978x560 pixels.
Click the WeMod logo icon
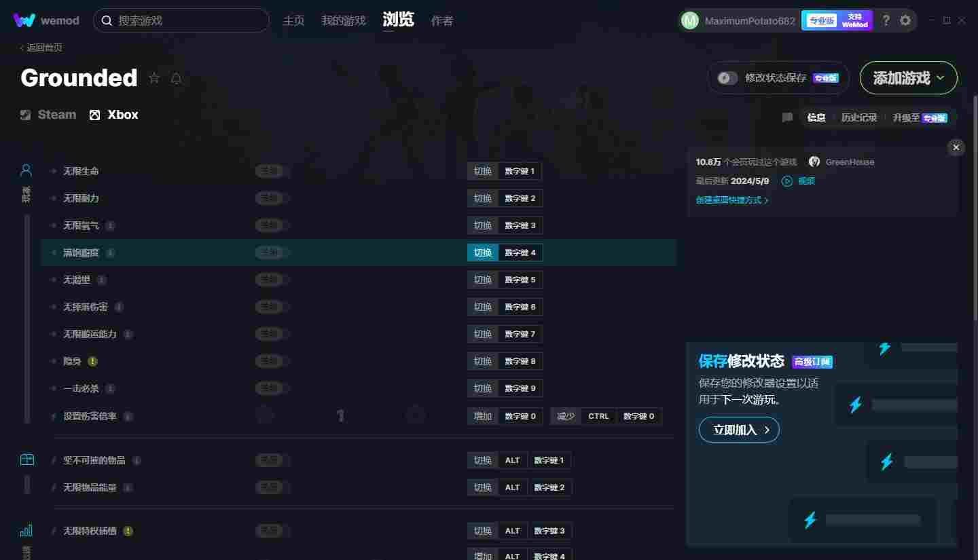click(24, 20)
